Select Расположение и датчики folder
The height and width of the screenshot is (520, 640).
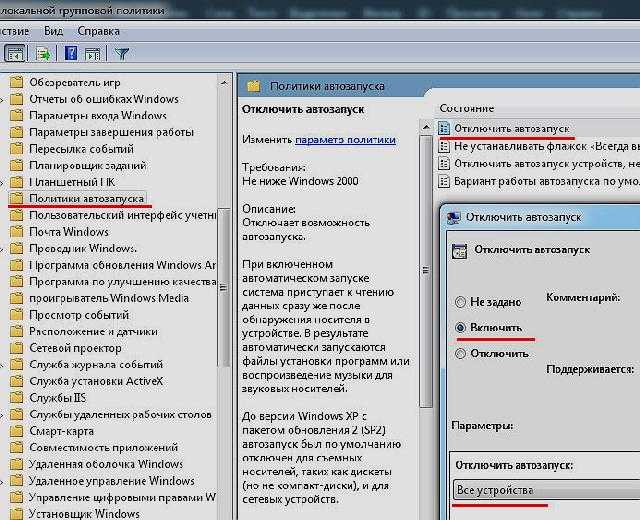click(x=93, y=331)
